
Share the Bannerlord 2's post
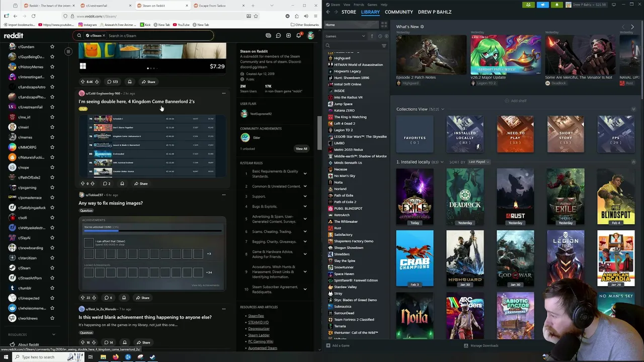[x=141, y=184]
